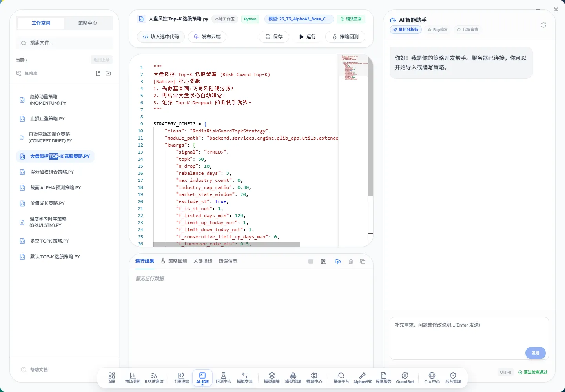
Task: Select the 代码审查 assistant mode
Action: [x=468, y=30]
